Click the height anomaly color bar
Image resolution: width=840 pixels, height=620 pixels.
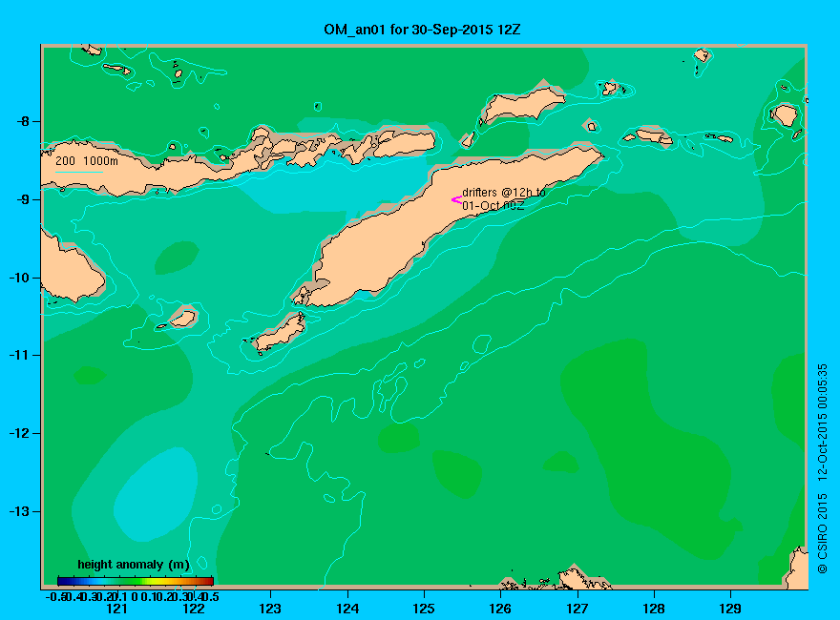pyautogui.click(x=136, y=581)
